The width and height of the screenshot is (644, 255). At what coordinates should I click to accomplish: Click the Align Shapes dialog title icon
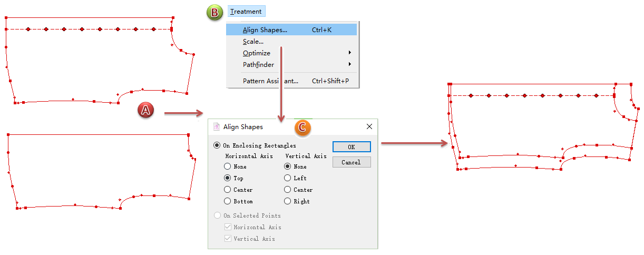pyautogui.click(x=216, y=126)
